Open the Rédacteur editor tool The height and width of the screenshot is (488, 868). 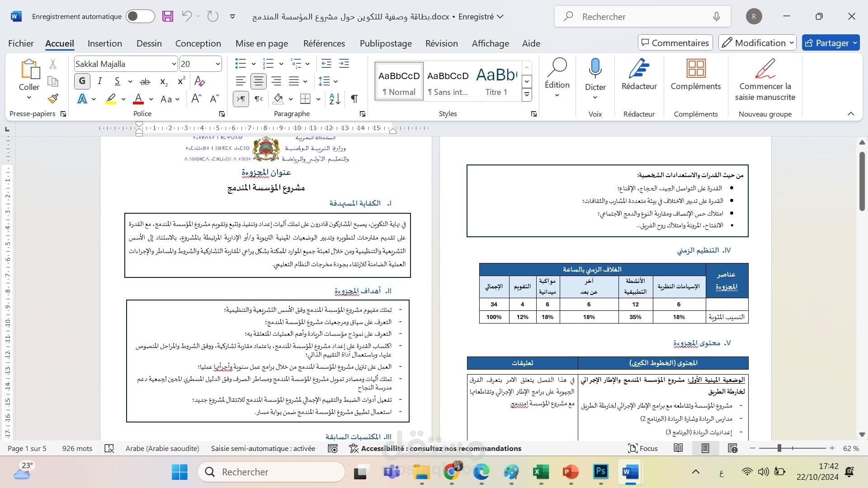pyautogui.click(x=639, y=74)
